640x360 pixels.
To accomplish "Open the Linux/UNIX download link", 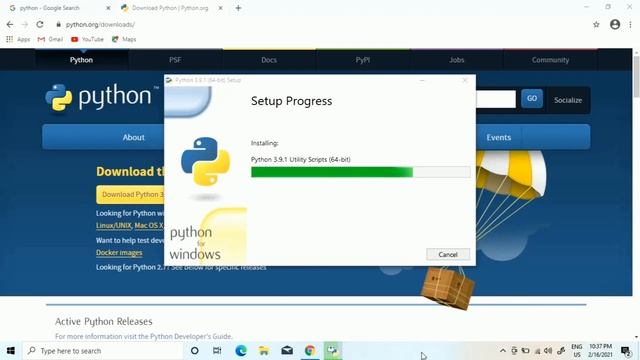I will [x=114, y=225].
